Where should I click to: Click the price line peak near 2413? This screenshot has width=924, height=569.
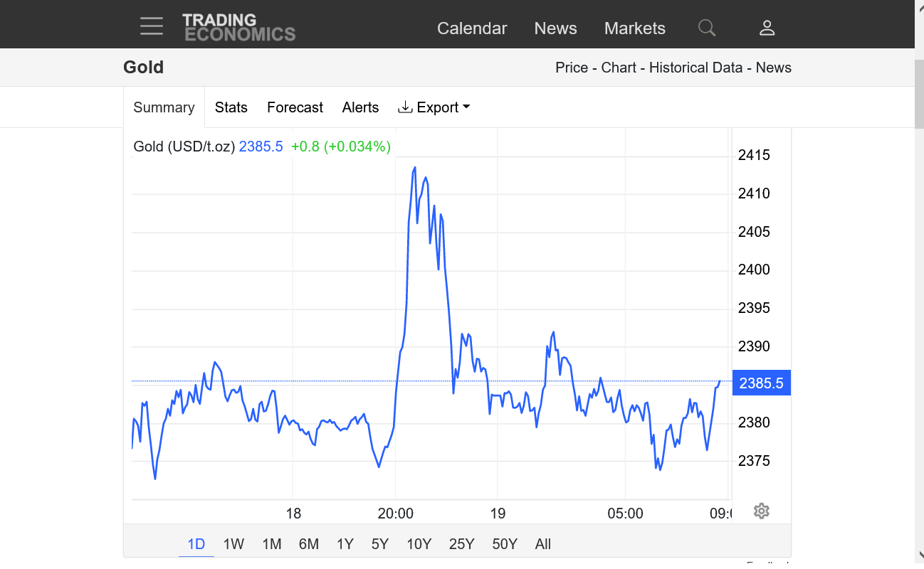tap(415, 168)
